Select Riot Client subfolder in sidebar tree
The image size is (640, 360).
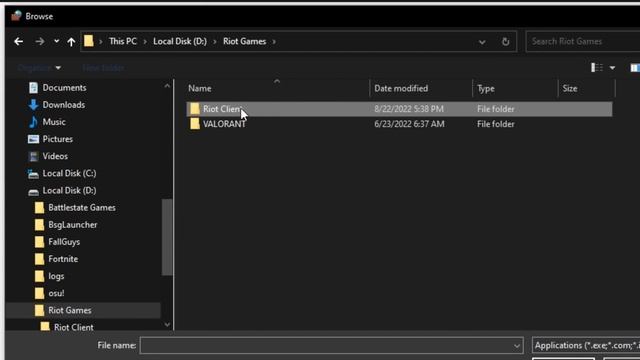point(73,327)
